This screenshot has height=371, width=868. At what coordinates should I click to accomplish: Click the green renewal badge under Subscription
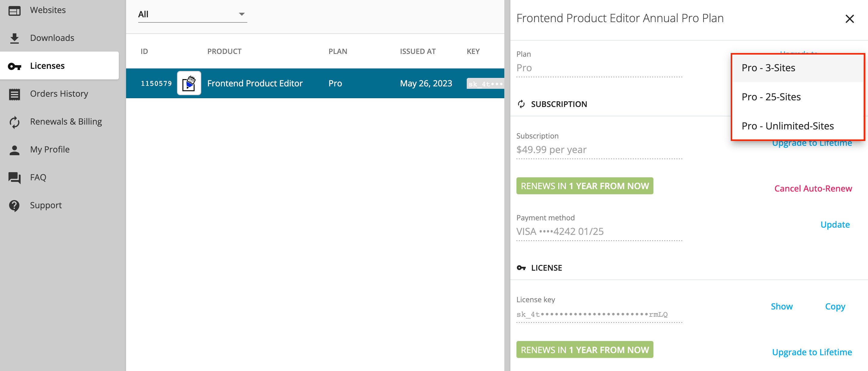[585, 186]
